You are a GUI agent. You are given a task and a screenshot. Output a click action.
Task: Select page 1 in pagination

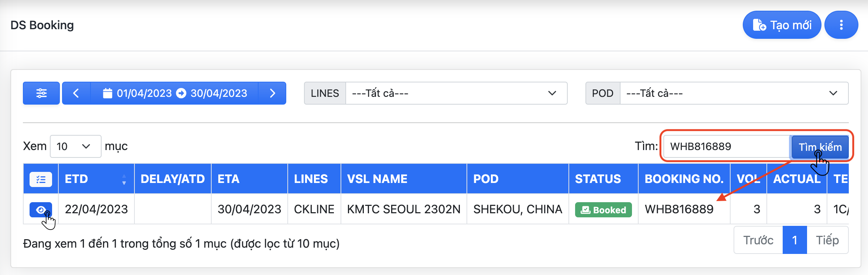pos(794,240)
